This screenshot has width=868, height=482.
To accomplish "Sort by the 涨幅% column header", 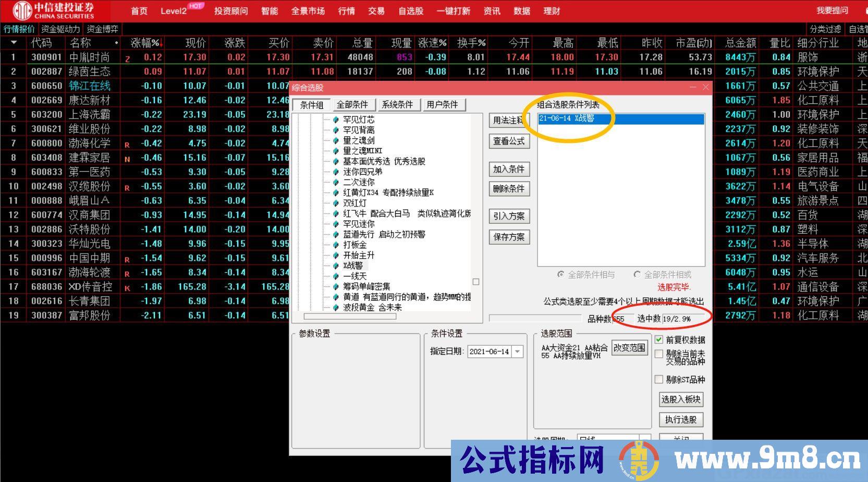I will click(146, 43).
